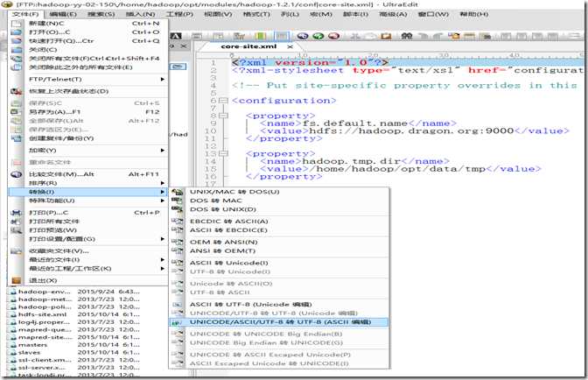The image size is (588, 380).
Task: Click the EBCDIC to ASCII conversion icon
Action: coord(177,222)
